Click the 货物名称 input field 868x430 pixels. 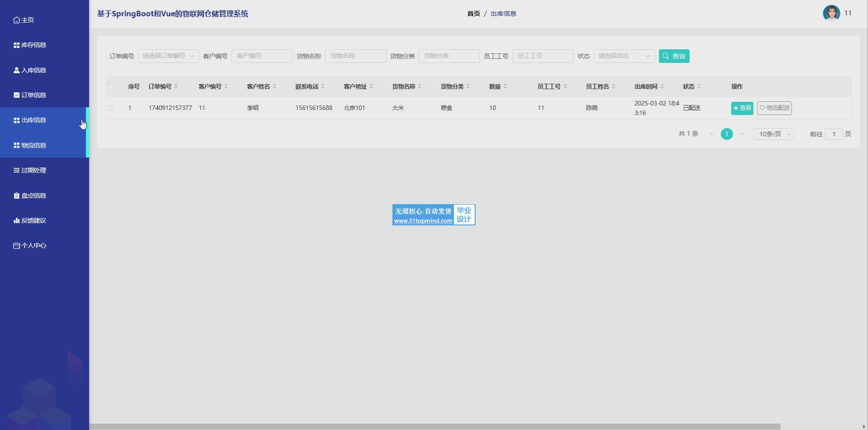coord(355,56)
